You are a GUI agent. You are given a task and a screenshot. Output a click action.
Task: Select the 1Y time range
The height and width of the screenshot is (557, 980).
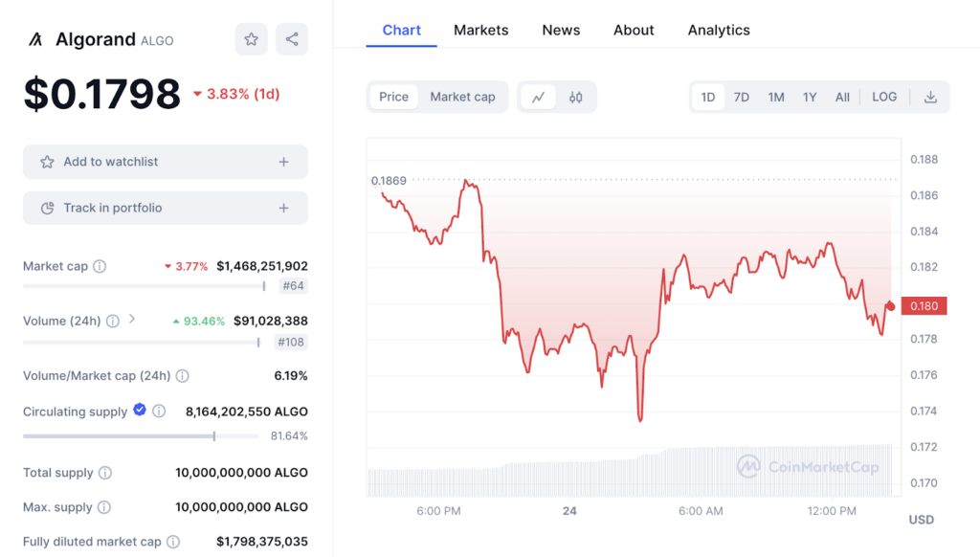[810, 97]
